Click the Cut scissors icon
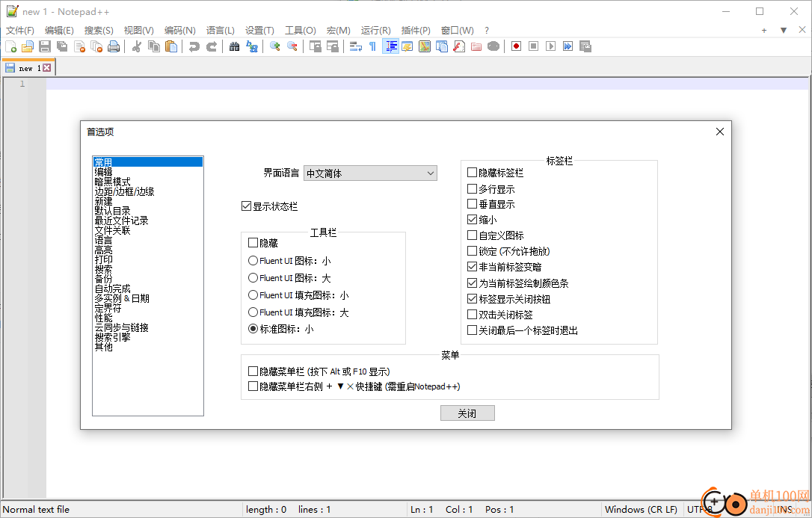 click(137, 46)
